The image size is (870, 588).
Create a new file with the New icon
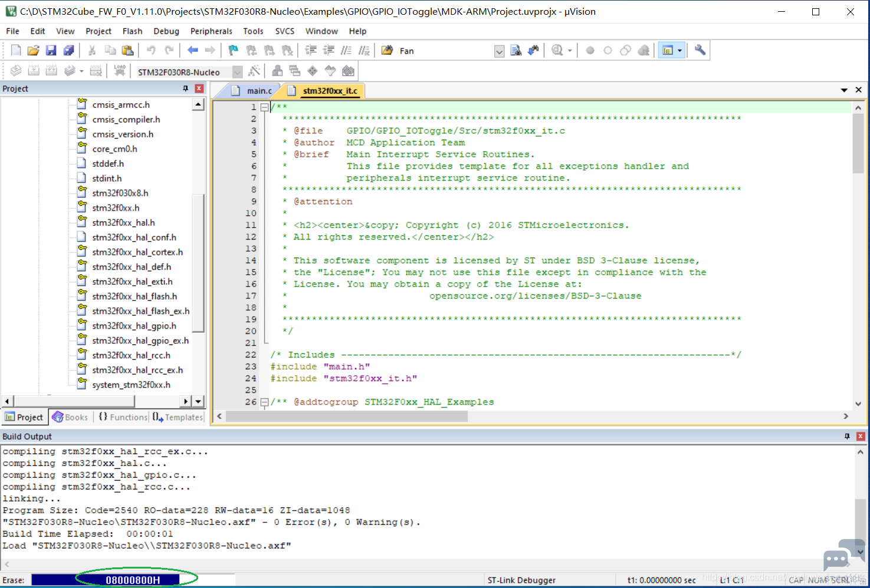[x=16, y=51]
